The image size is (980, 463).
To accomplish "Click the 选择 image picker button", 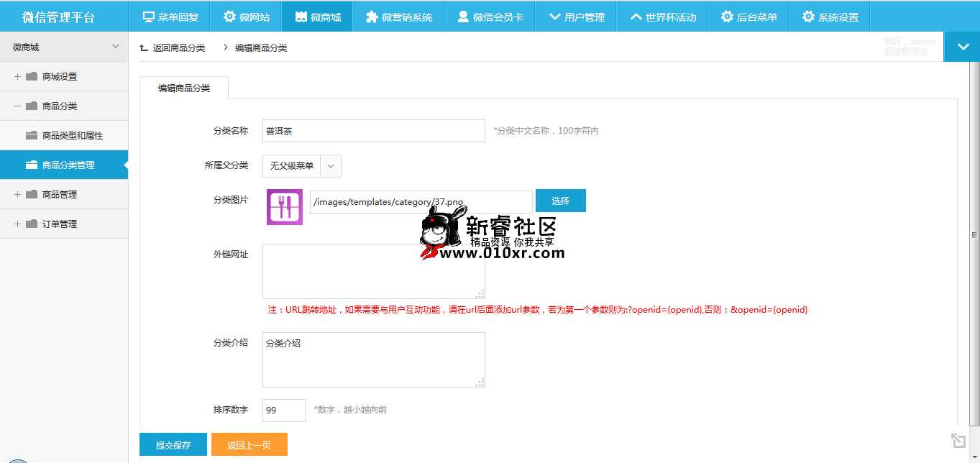I will pos(560,201).
